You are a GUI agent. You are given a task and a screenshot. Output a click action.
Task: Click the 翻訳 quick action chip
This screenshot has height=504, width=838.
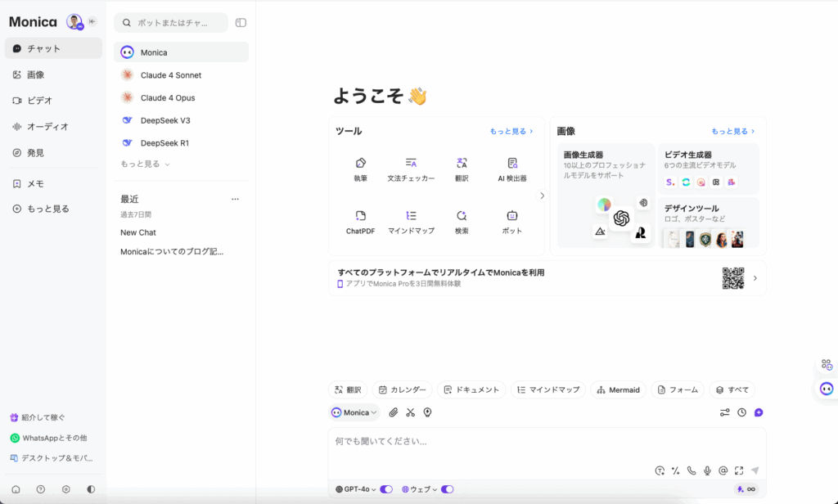[348, 389]
